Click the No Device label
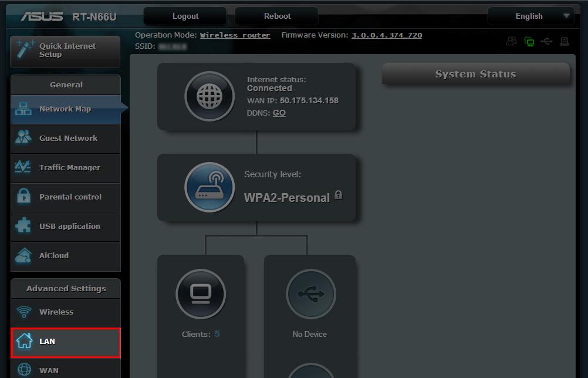Viewport: 588px width, 378px height. (310, 334)
